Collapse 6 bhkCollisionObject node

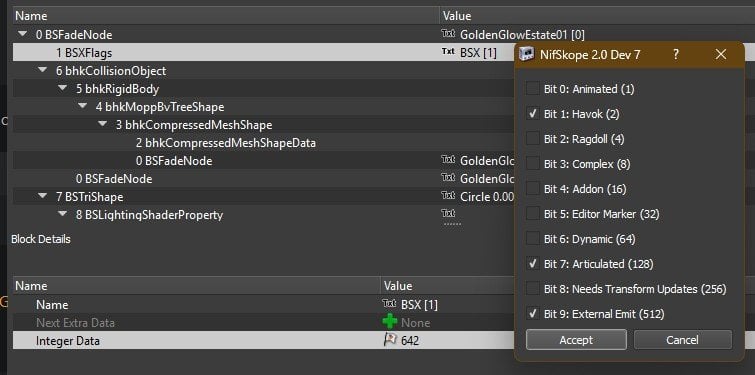[42, 71]
